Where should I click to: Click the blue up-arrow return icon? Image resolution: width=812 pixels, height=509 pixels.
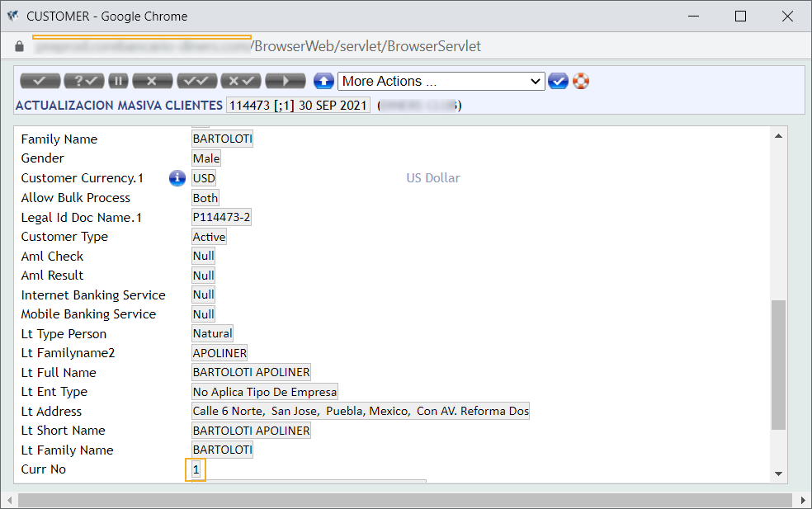coord(323,81)
